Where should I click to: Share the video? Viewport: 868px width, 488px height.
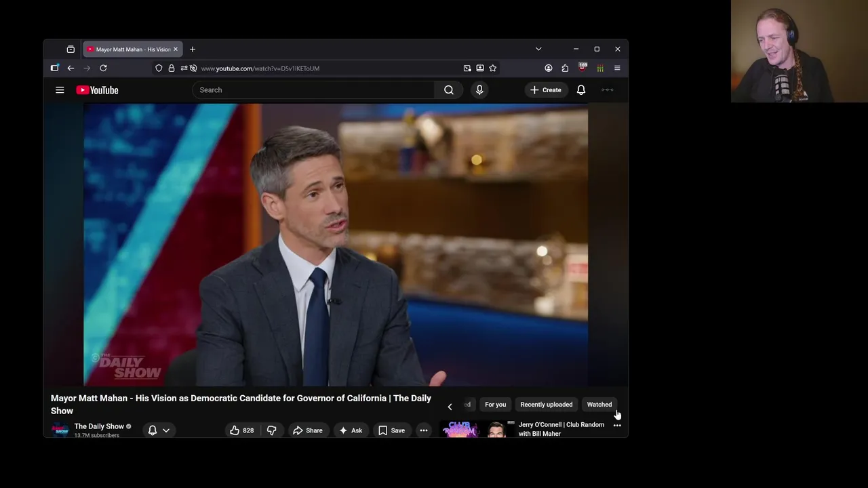pyautogui.click(x=307, y=430)
